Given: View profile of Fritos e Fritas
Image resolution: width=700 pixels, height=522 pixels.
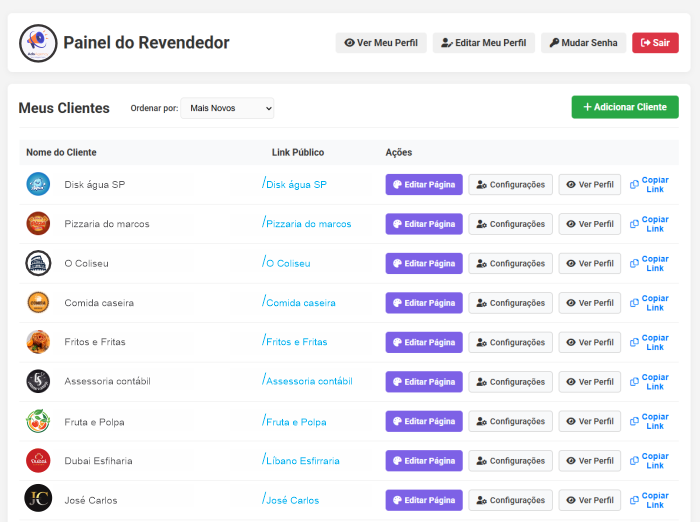Looking at the screenshot, I should click(x=590, y=342).
